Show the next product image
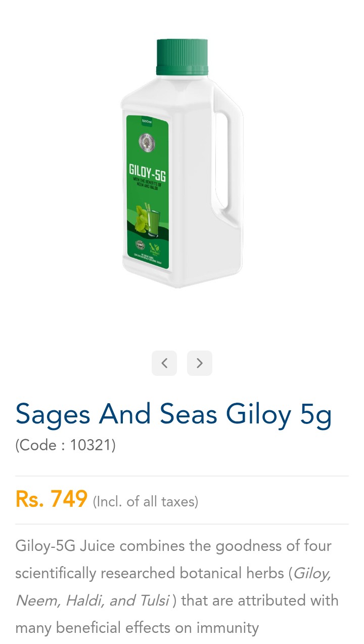The height and width of the screenshot is (644, 364). pos(200,363)
